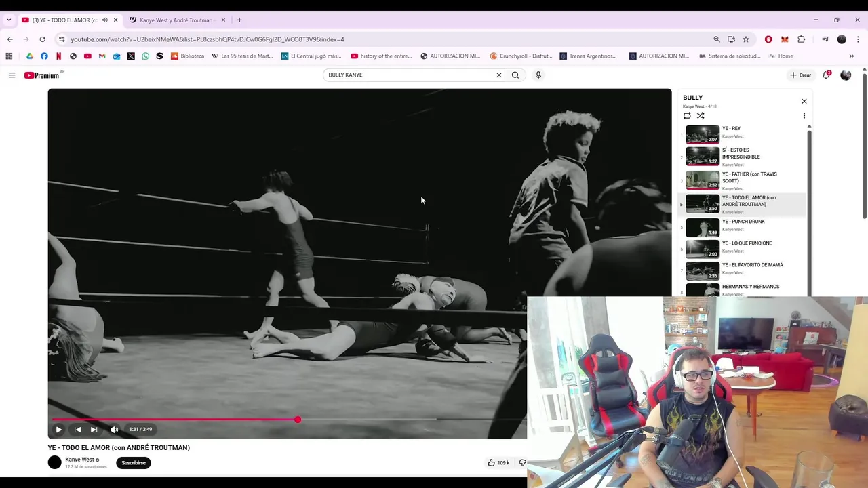The image size is (868, 488).
Task: Open the apps grid bookmark
Action: coord(9,56)
